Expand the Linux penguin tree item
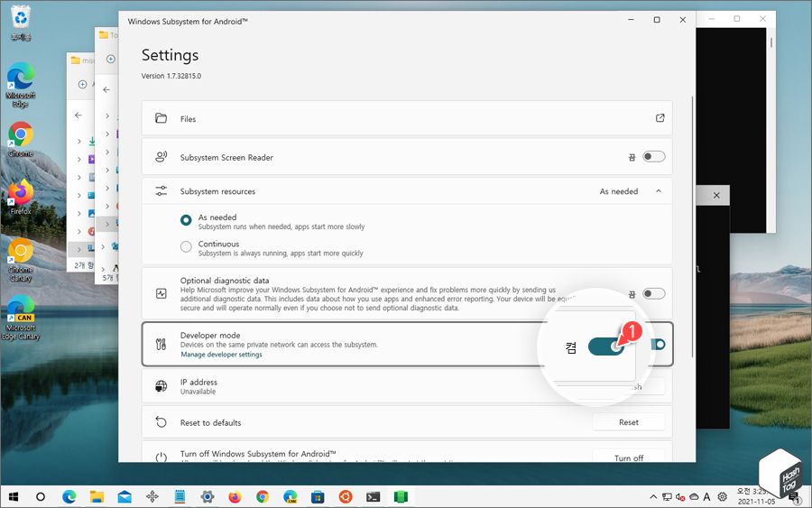This screenshot has height=508, width=812. click(x=103, y=269)
